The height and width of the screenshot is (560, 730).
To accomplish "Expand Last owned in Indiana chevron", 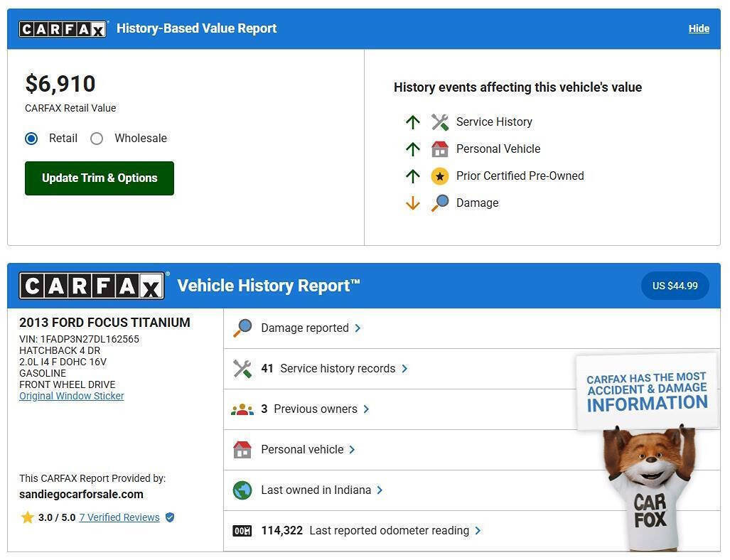I will tap(380, 490).
